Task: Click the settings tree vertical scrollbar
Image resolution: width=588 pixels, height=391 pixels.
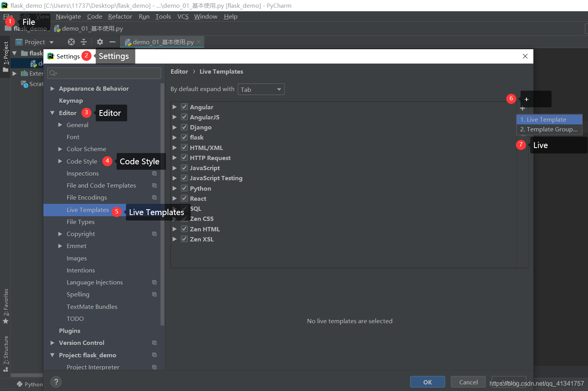Action: [162, 204]
